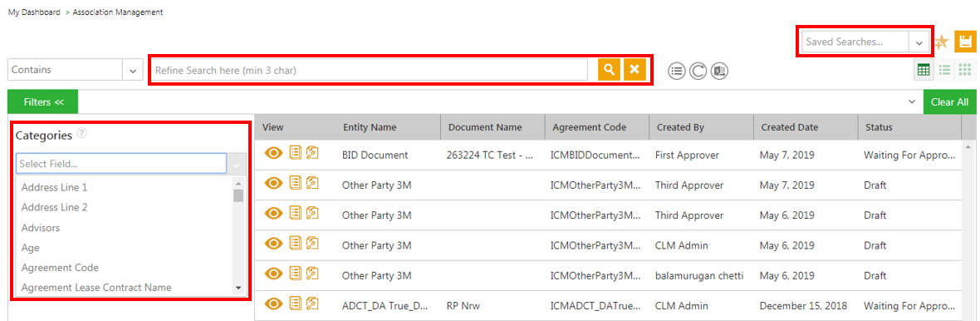Select Agreement Code from the category list
Viewport: 980px width, 321px height.
(x=60, y=267)
